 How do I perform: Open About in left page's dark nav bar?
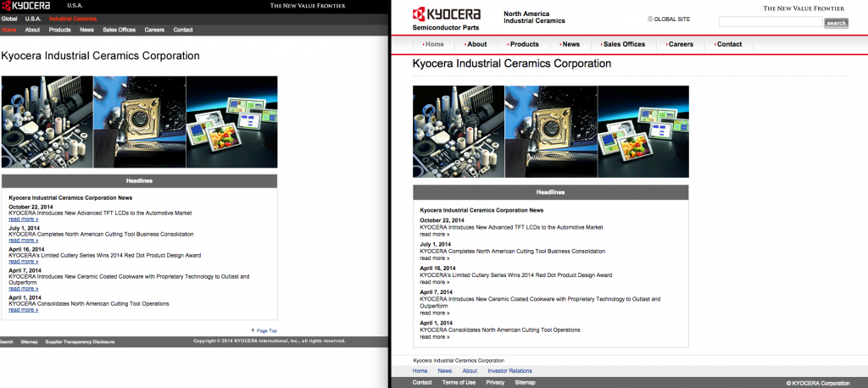(33, 30)
